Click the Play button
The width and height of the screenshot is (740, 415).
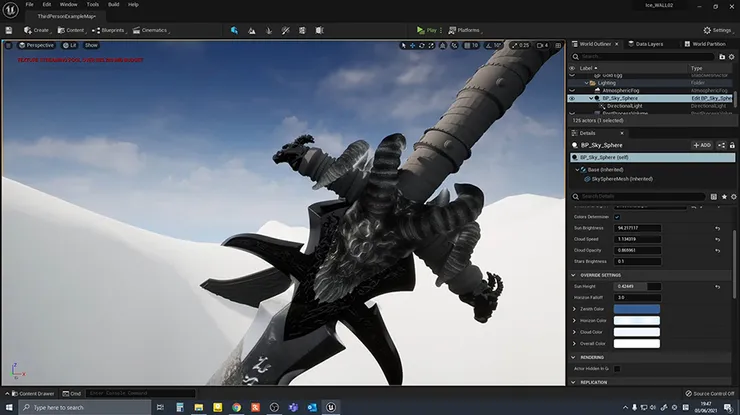pos(427,30)
